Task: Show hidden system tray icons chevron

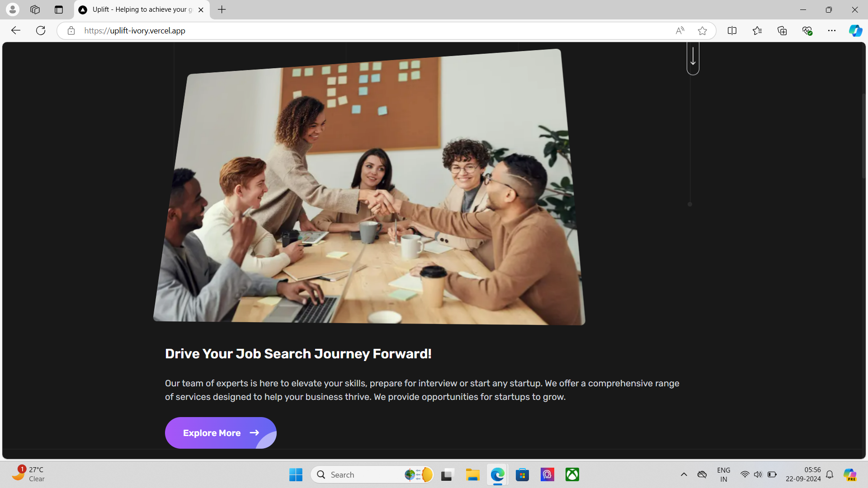Action: [x=684, y=474]
